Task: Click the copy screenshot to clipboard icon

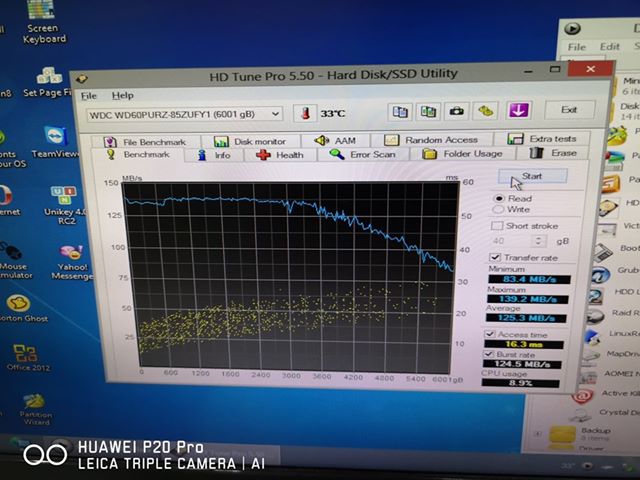Action: pyautogui.click(x=429, y=111)
